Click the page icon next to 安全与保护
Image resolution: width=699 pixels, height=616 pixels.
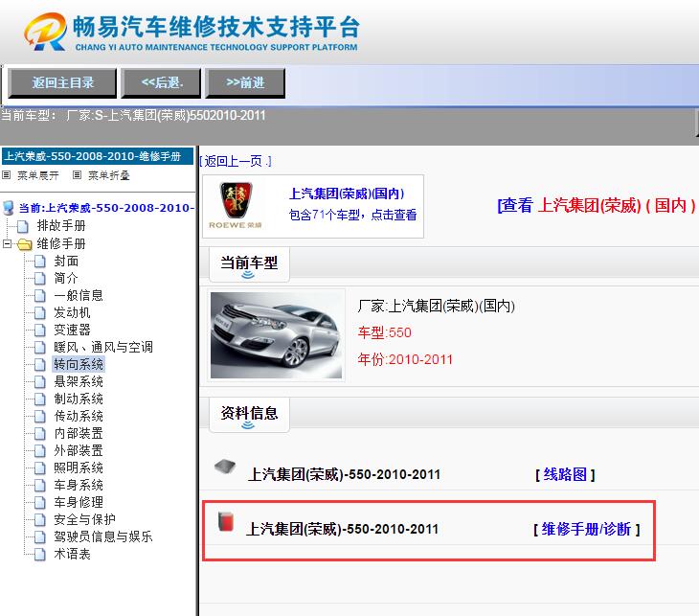(40, 520)
